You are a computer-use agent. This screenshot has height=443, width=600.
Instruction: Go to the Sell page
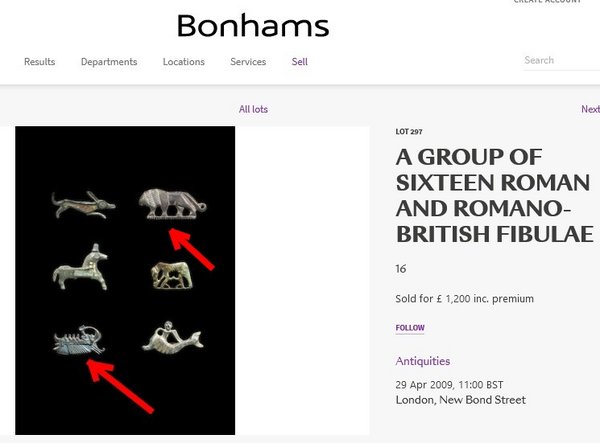[x=300, y=62]
